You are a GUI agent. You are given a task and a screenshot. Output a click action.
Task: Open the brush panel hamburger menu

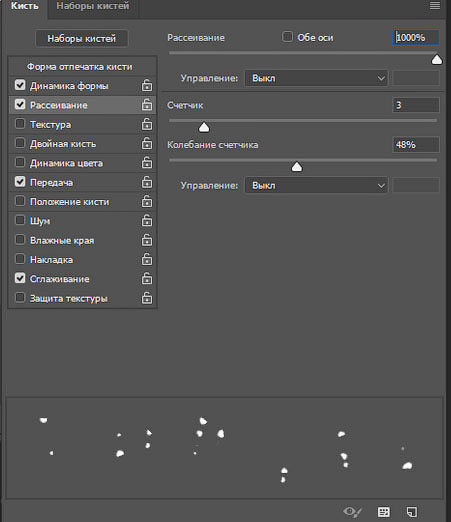click(435, 6)
